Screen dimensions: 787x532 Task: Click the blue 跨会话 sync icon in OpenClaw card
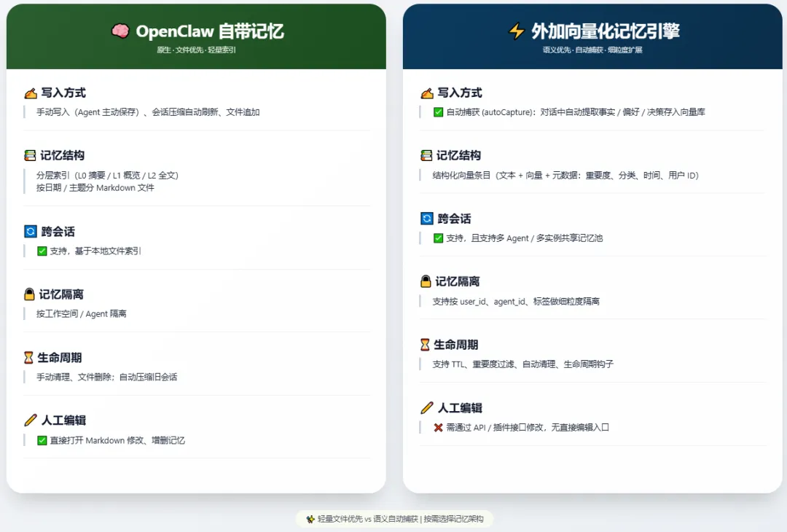31,231
